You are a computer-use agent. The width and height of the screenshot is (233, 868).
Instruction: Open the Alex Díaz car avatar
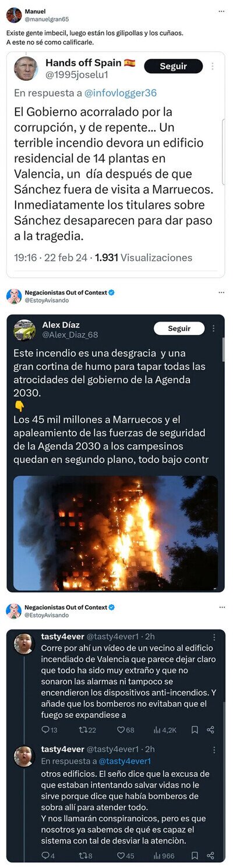point(24,330)
